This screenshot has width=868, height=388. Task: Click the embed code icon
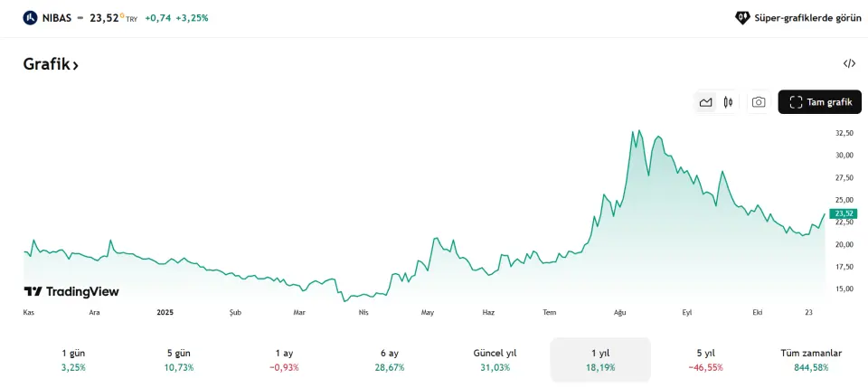click(x=849, y=63)
